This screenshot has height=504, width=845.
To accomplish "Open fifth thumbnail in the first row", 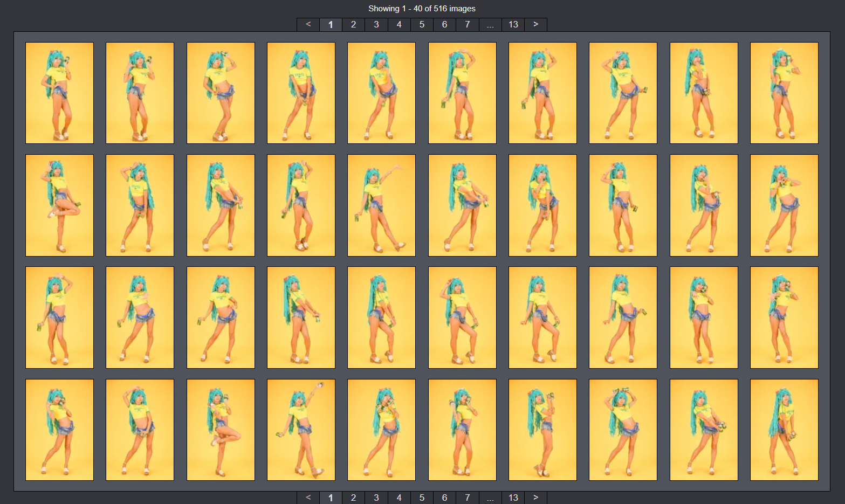I will (x=381, y=93).
